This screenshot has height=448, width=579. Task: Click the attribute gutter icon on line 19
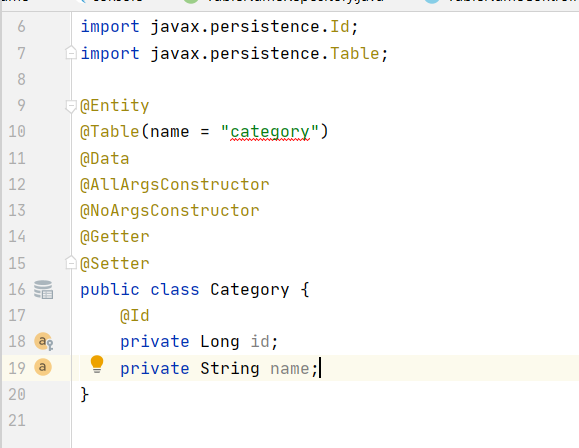click(x=43, y=367)
